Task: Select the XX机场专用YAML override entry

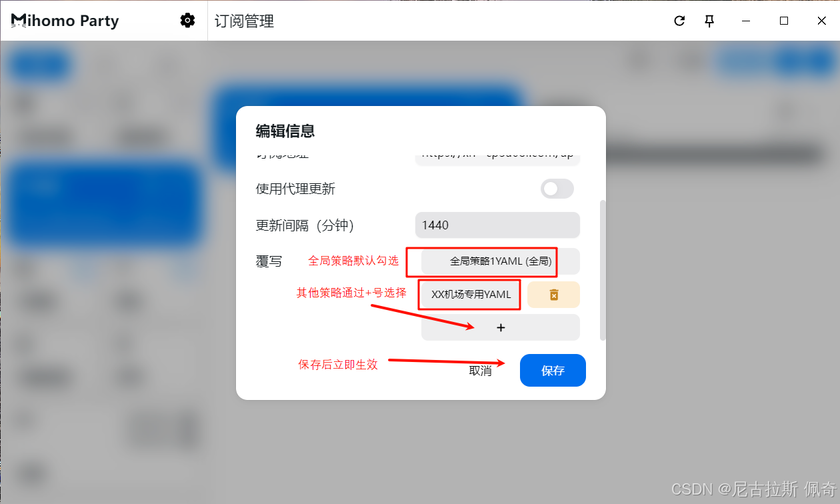Action: coord(471,295)
